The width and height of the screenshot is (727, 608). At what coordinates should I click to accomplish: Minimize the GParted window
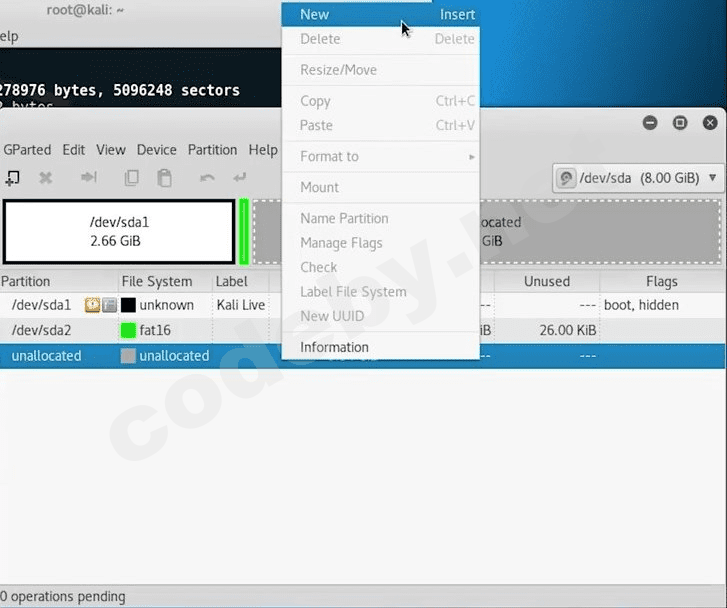[x=650, y=123]
